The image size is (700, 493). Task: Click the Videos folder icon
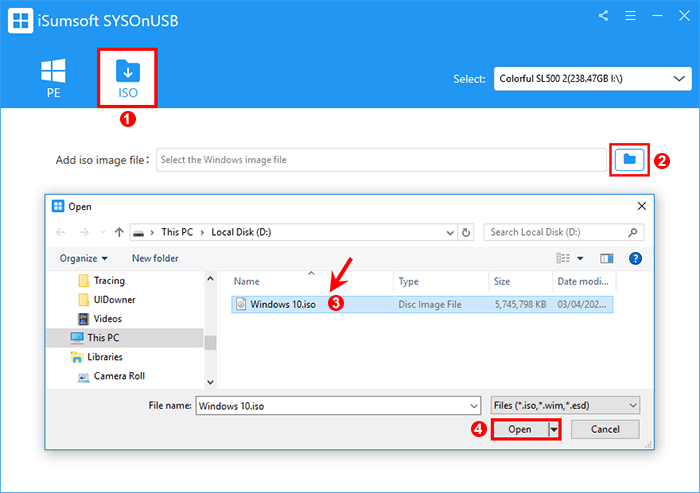[83, 319]
